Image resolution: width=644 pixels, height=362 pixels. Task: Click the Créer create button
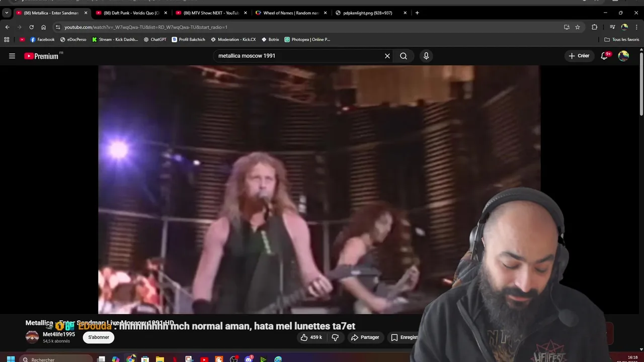579,56
